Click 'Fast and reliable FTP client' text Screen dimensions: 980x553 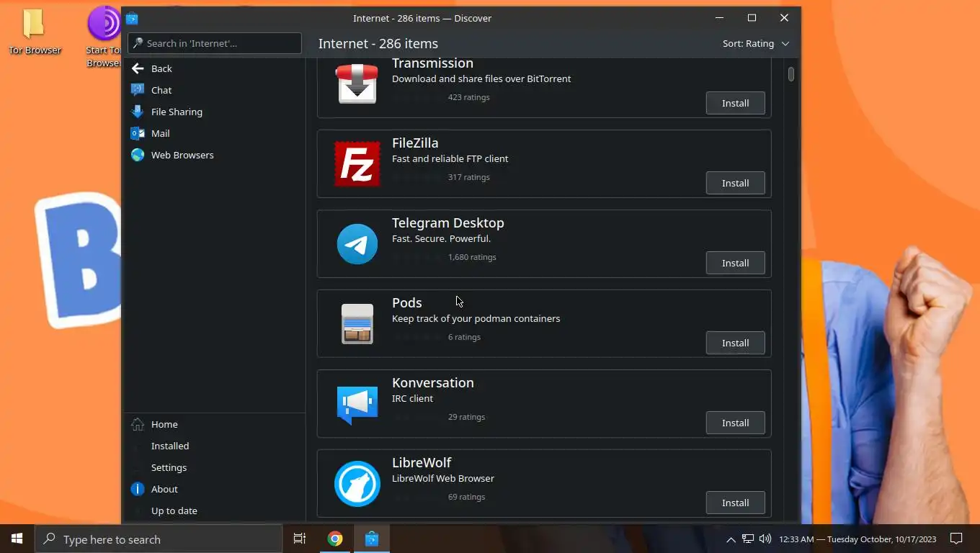(x=450, y=158)
